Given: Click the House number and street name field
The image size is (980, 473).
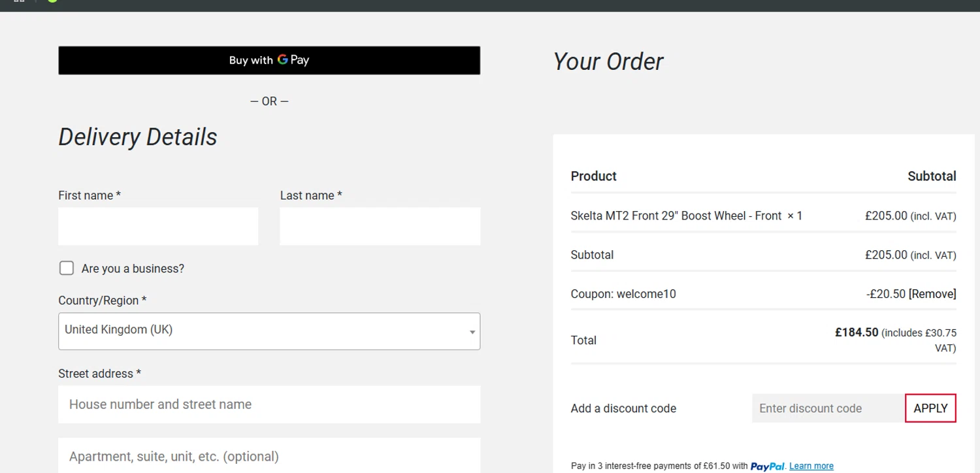Looking at the screenshot, I should (x=269, y=404).
